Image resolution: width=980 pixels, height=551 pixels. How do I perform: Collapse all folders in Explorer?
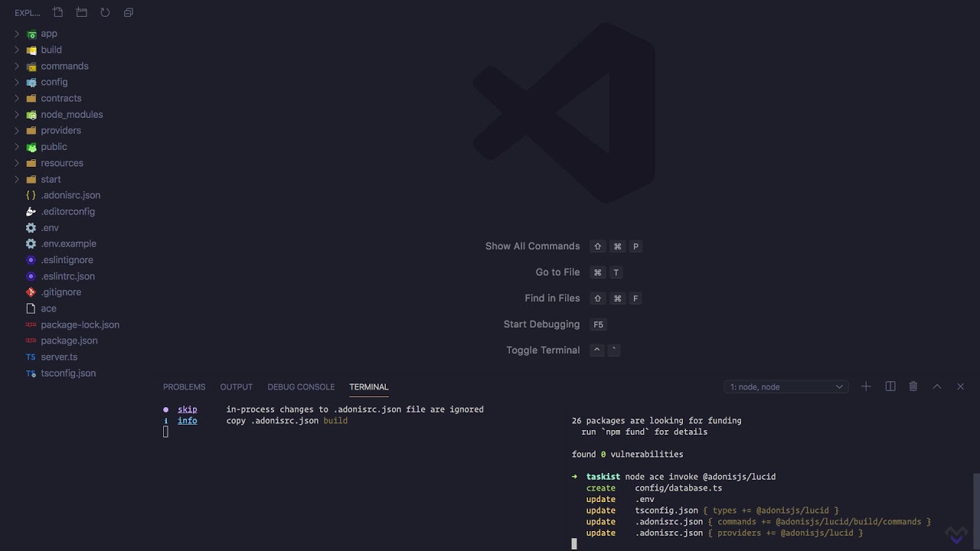tap(129, 12)
